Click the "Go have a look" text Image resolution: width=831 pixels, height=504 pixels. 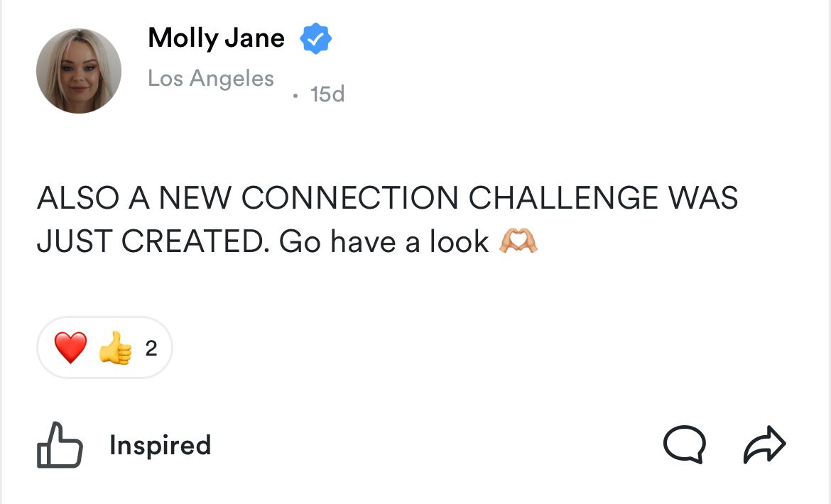[384, 242]
